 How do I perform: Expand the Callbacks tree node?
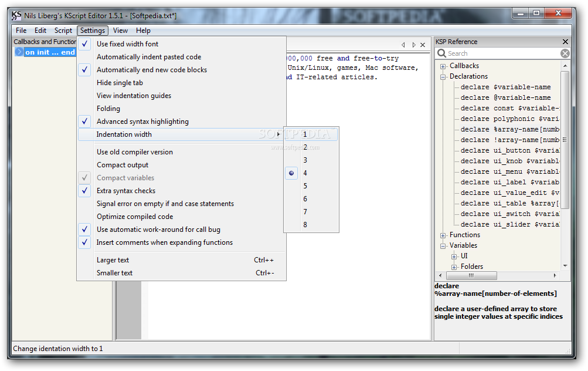(x=443, y=66)
